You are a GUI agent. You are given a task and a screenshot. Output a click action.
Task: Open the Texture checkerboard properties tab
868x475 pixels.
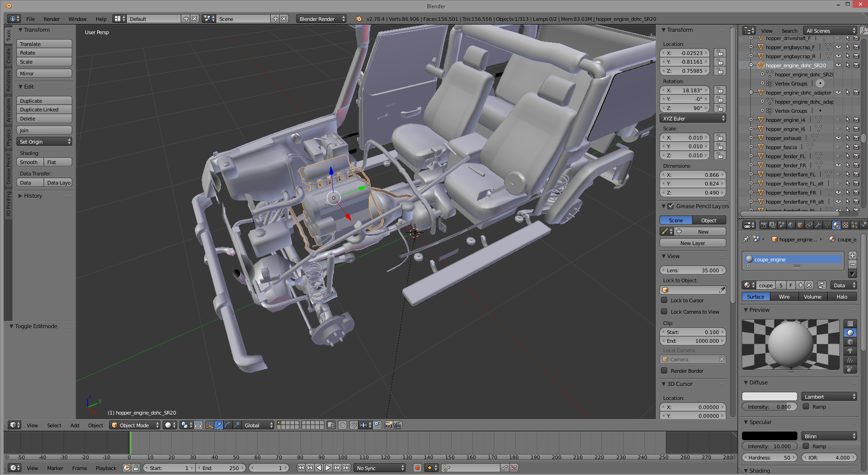coord(845,225)
